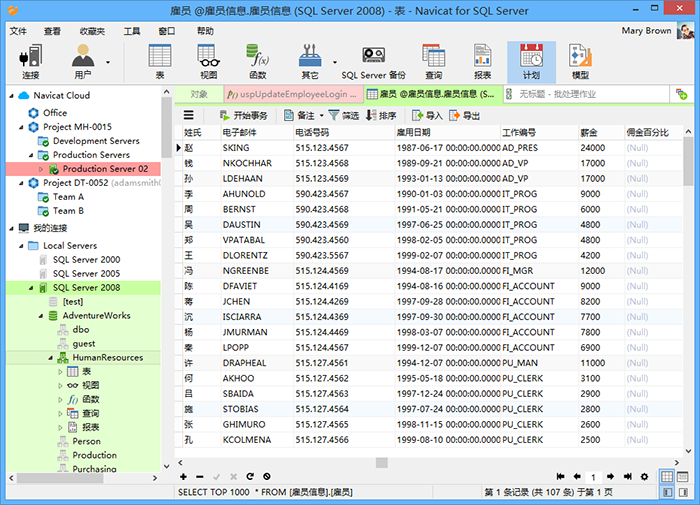Open the 视图 views object list
700x505 pixels.
coord(208,62)
